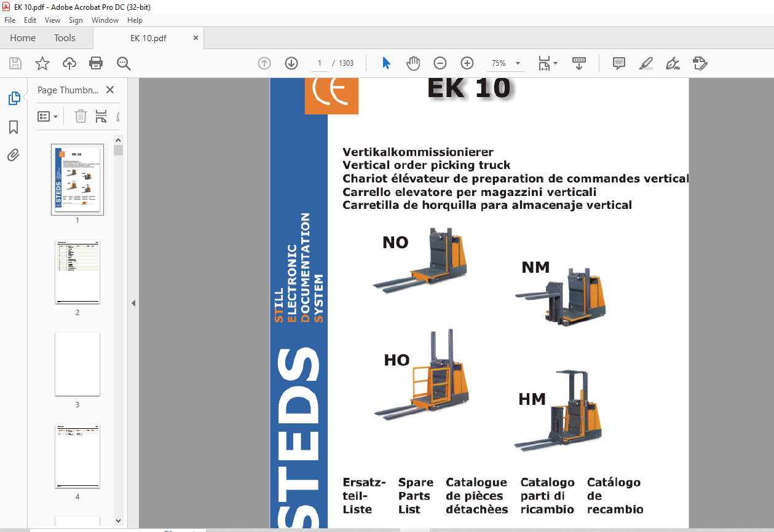Click the scrolling mode keyboard icon
The height and width of the screenshot is (532, 774).
click(579, 63)
